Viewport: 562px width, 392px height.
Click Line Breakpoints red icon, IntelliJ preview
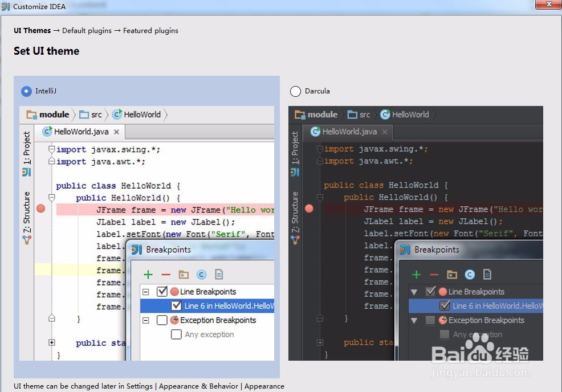[174, 292]
